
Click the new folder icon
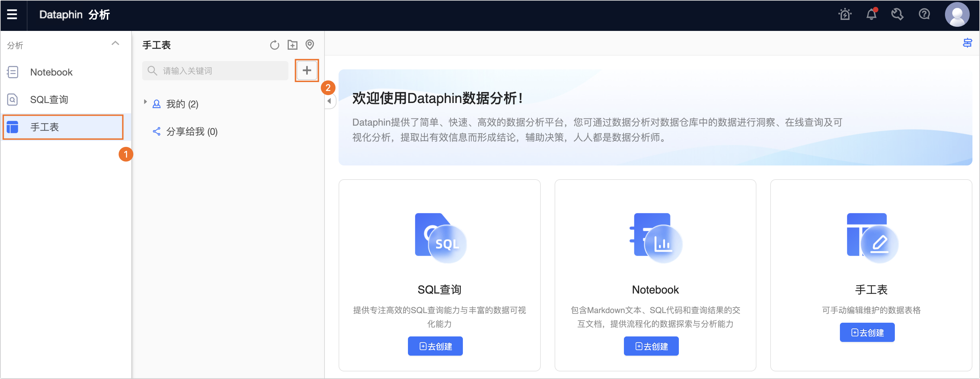[292, 45]
